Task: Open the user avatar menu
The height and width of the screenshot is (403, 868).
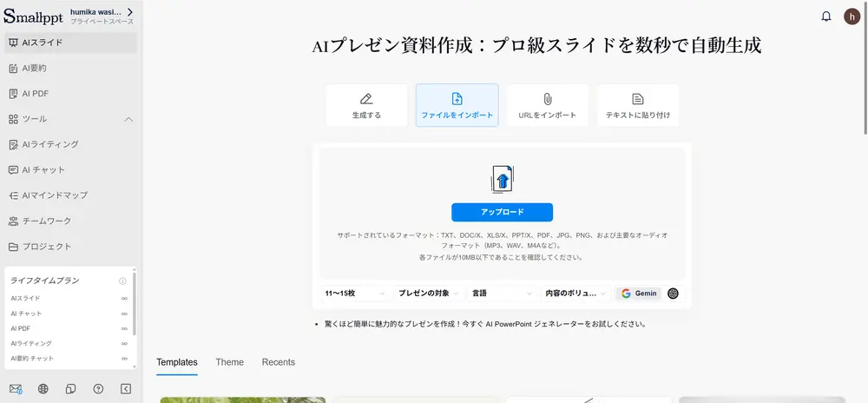Action: [x=852, y=17]
